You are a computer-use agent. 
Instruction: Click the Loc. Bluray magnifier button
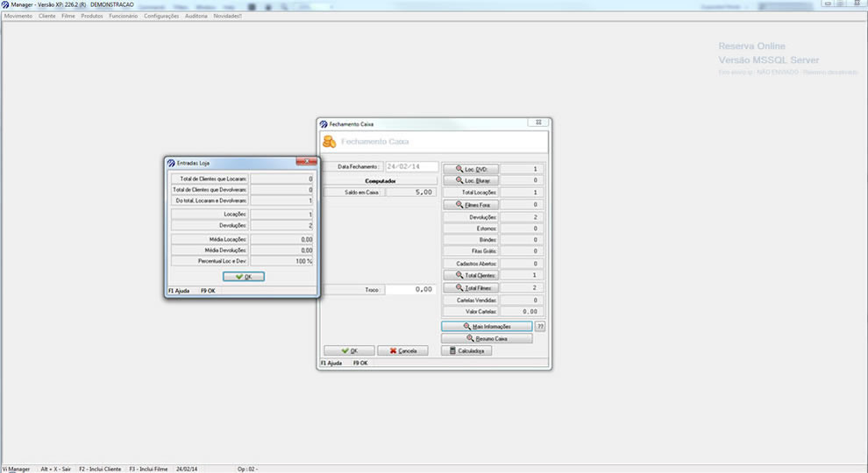point(471,180)
